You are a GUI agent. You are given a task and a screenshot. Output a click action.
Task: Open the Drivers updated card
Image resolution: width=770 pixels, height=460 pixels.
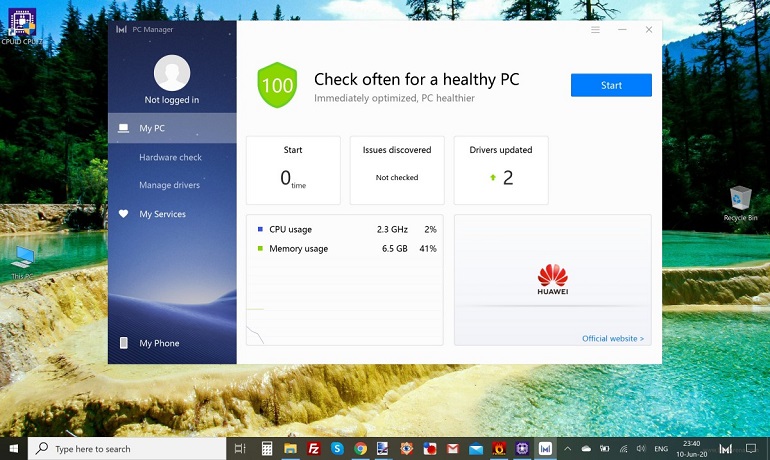pyautogui.click(x=501, y=170)
